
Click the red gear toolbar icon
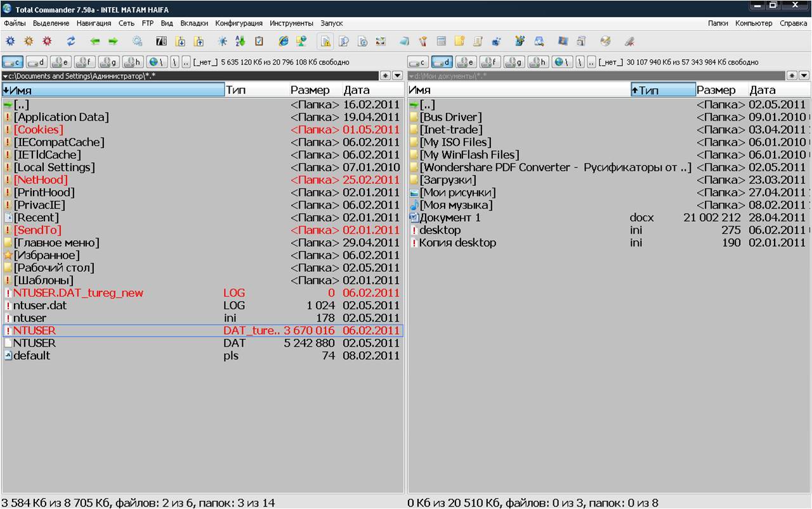tap(47, 41)
